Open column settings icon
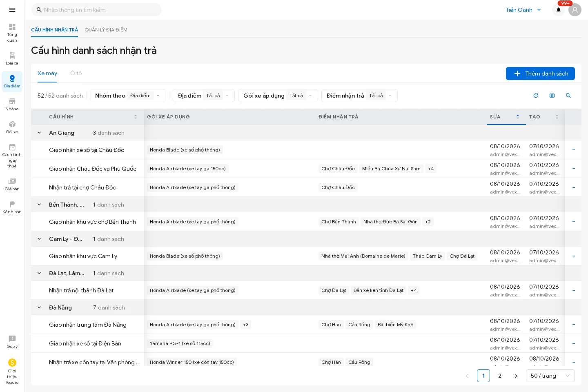The height and width of the screenshot is (392, 588). (552, 96)
